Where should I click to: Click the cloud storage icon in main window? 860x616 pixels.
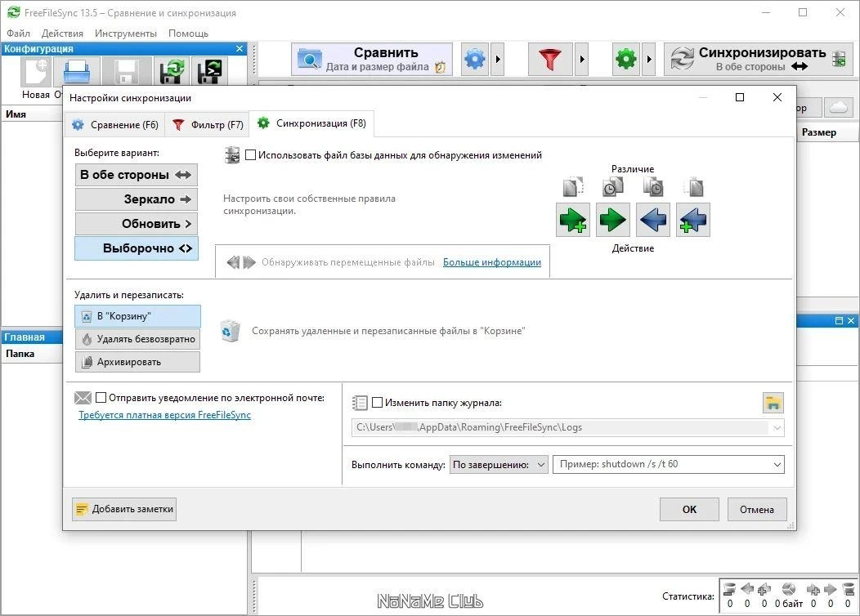[840, 108]
